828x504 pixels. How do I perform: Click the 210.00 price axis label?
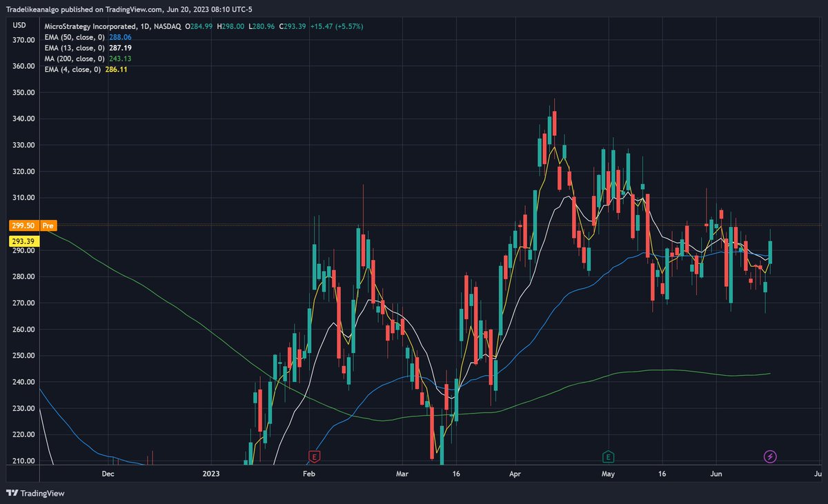23,461
